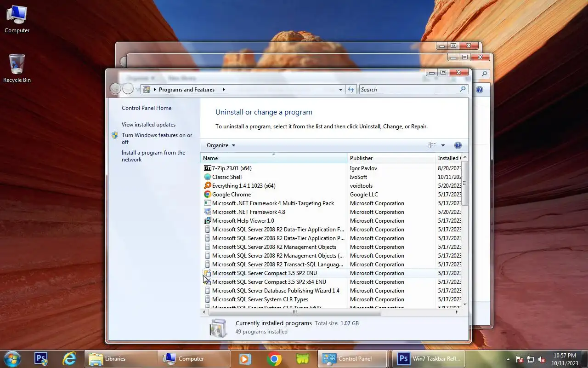This screenshot has width=588, height=368.
Task: Launch Google Chrome from the taskbar
Action: pos(274,359)
